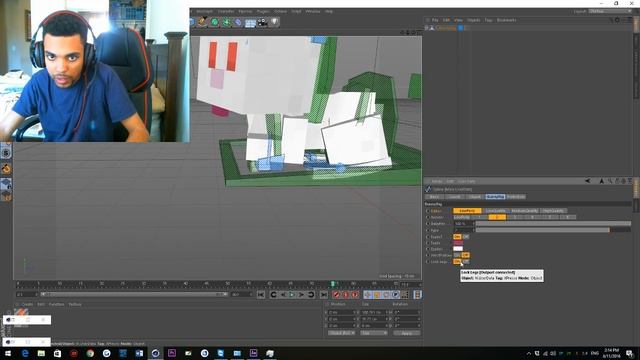
Task: Click back arrow in Attribute Manager
Action: point(588,181)
